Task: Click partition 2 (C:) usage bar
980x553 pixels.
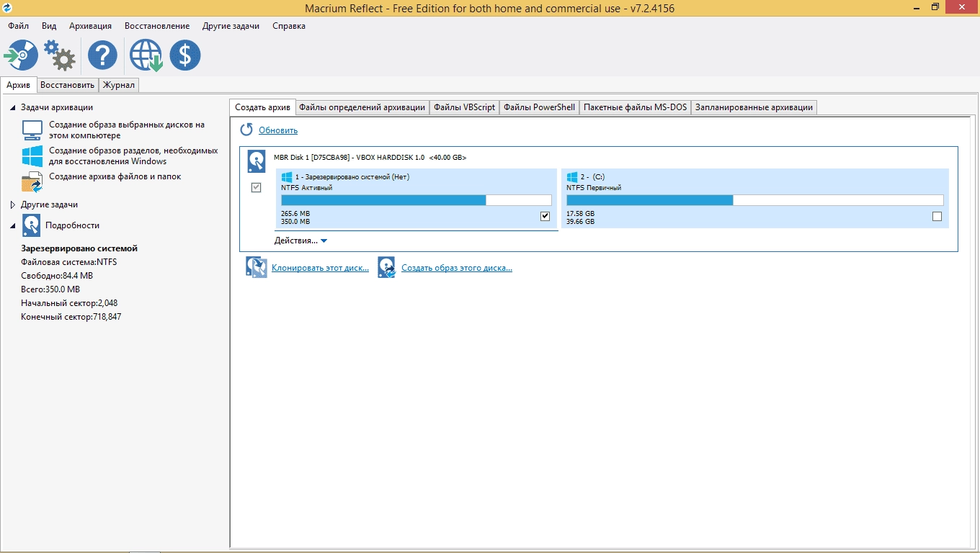Action: 755,200
